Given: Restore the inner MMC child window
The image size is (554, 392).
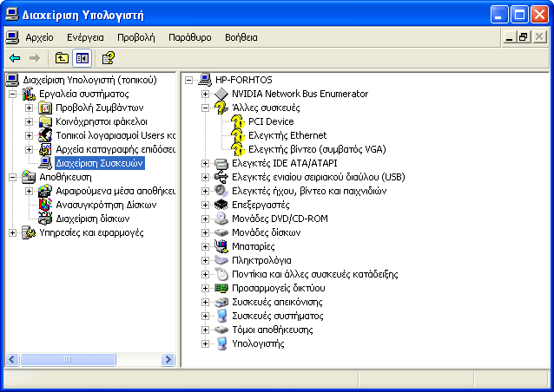Looking at the screenshot, I should pos(524,36).
